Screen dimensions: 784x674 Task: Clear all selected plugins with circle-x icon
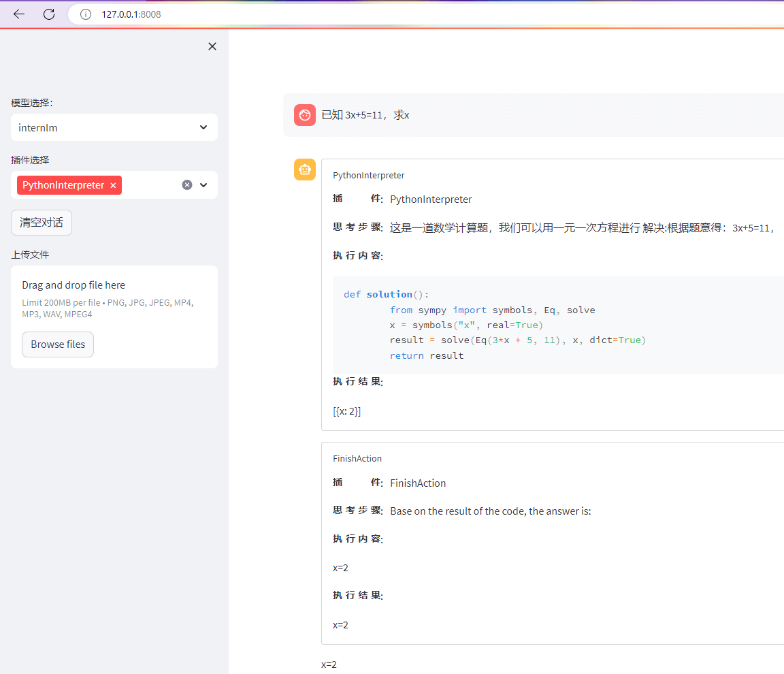pyautogui.click(x=187, y=185)
